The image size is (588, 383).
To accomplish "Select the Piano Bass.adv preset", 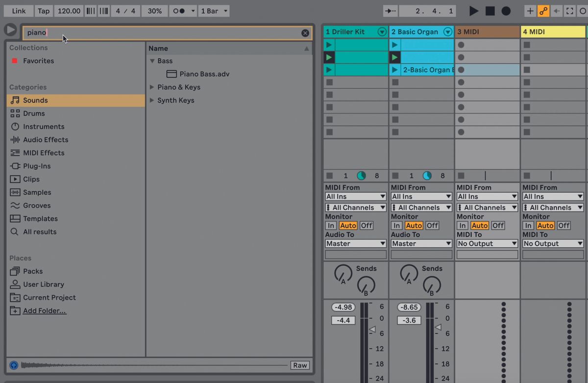I will coord(204,74).
